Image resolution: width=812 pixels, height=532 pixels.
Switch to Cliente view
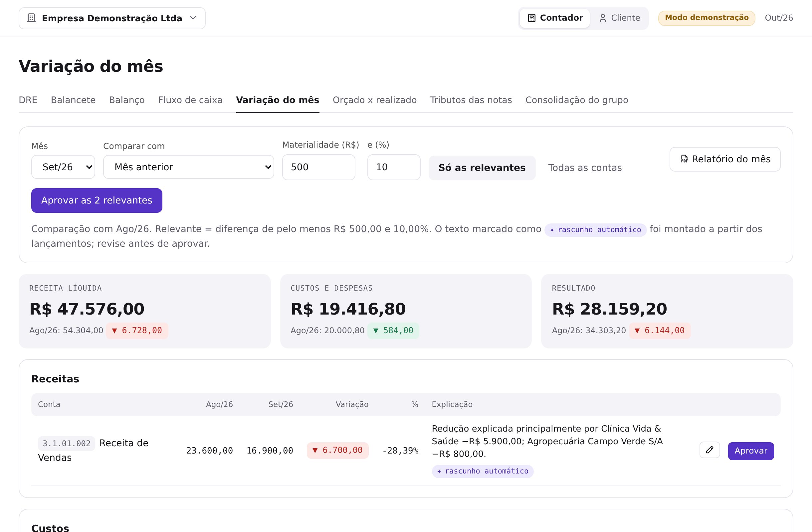619,18
